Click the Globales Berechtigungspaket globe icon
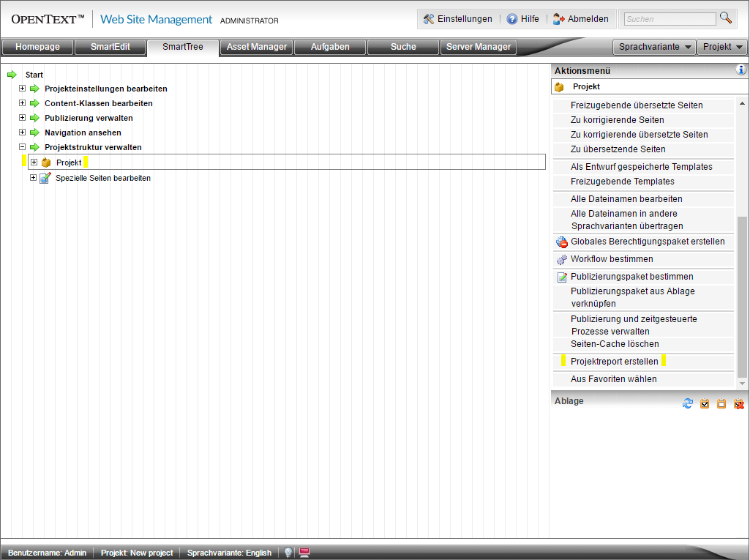750x560 pixels. [x=561, y=242]
